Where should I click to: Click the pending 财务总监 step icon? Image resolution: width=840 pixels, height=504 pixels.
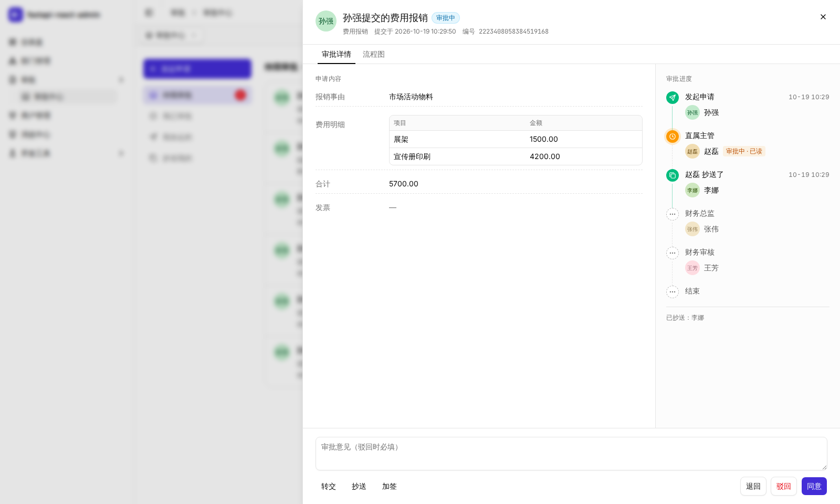coord(673,214)
